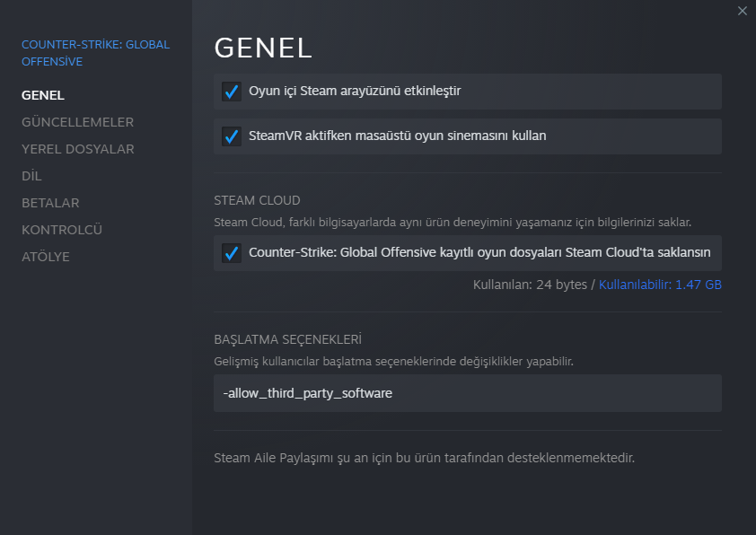Switch to YEREL DOSYALAR tab
Image resolution: width=756 pixels, height=535 pixels.
pos(77,149)
